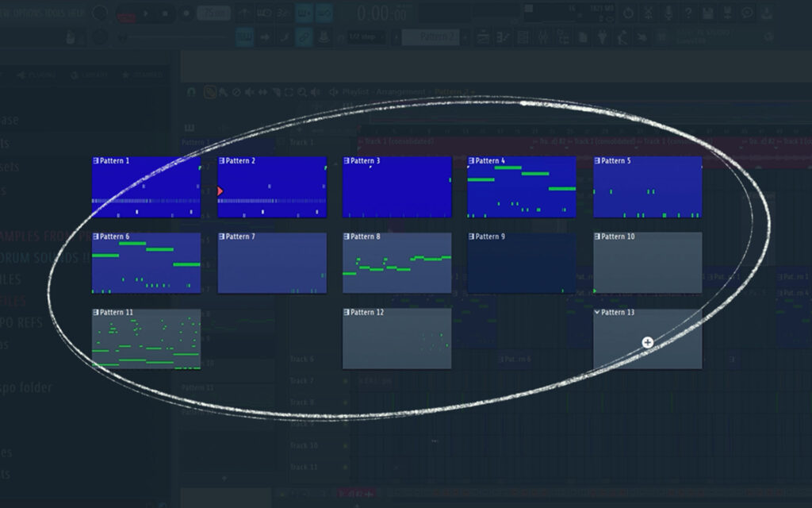The image size is (812, 508).
Task: Select the zoom magnifier in the playlist toolbar
Action: click(302, 92)
